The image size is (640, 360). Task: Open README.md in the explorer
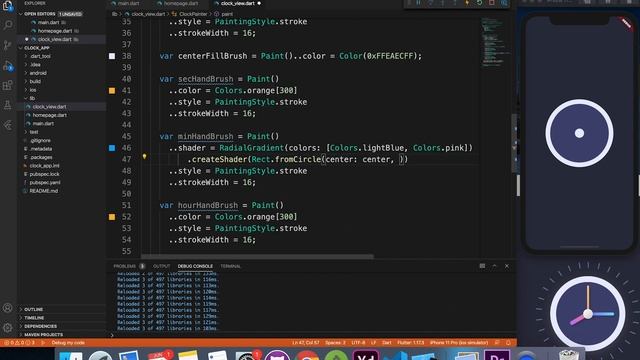click(43, 191)
